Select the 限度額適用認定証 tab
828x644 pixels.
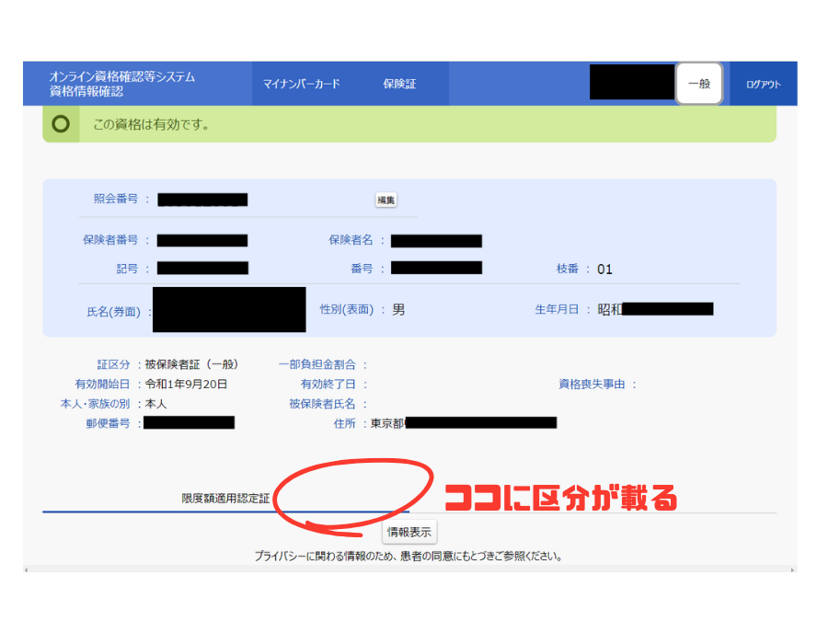225,498
